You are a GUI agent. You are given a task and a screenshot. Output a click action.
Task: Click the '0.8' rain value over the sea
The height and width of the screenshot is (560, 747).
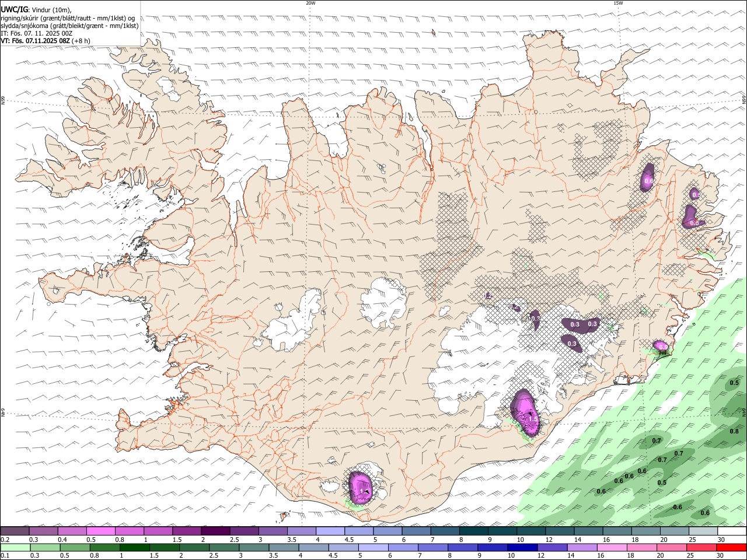[x=734, y=431]
